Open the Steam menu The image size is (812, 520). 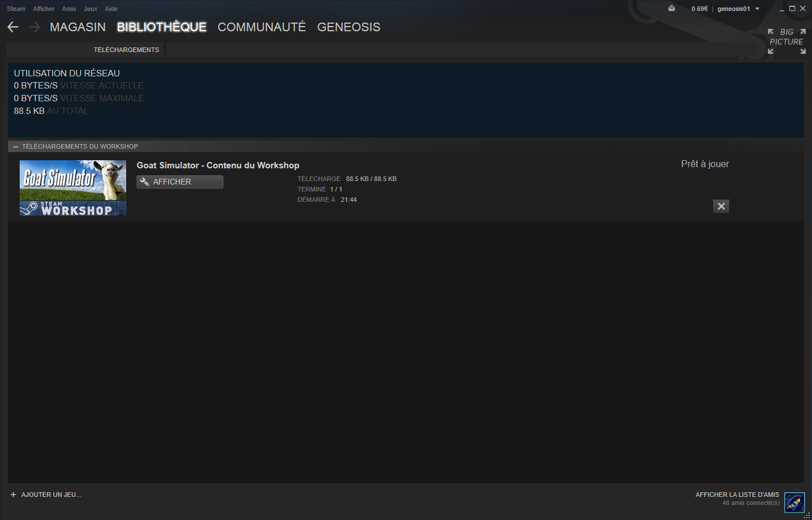[x=16, y=9]
